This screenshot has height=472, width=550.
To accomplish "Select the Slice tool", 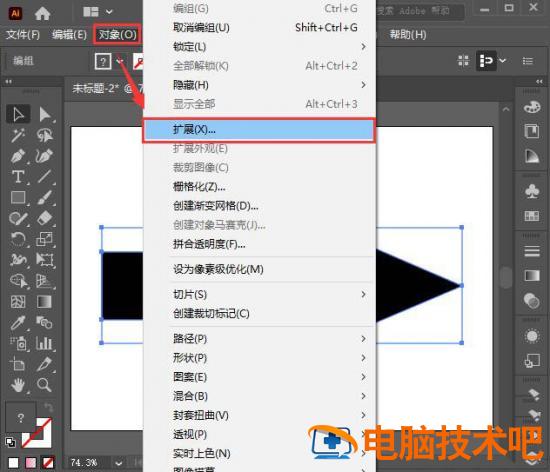I will coord(45,364).
